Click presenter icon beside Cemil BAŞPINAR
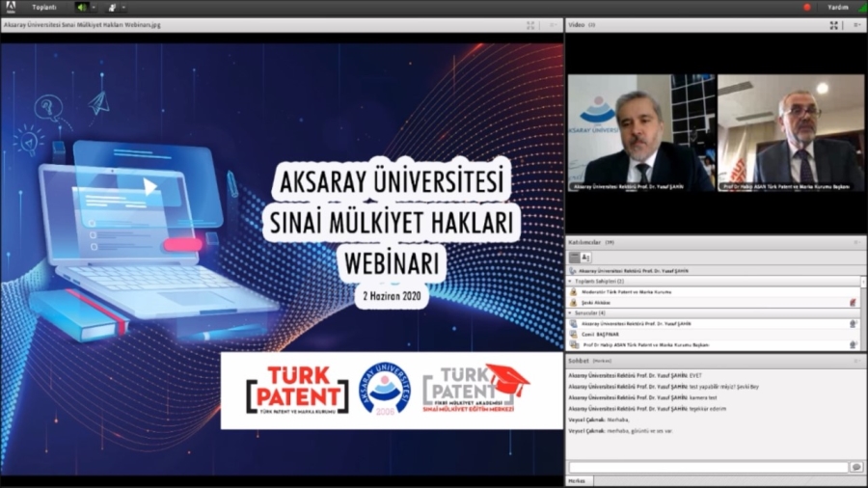 click(574, 335)
